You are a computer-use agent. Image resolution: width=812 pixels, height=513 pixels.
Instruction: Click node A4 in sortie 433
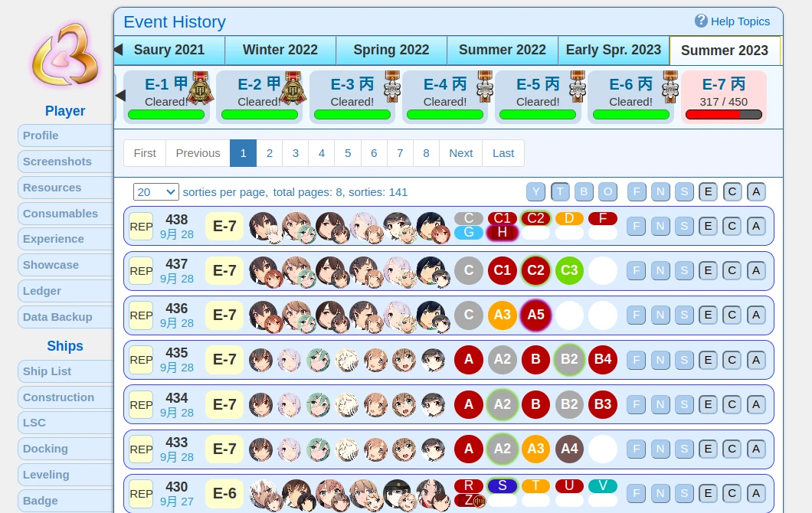click(x=569, y=449)
